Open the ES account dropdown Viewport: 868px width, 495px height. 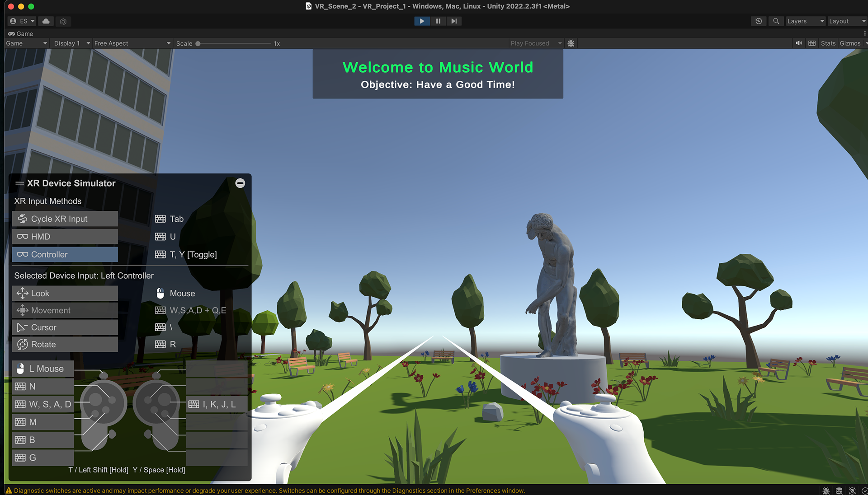(22, 21)
